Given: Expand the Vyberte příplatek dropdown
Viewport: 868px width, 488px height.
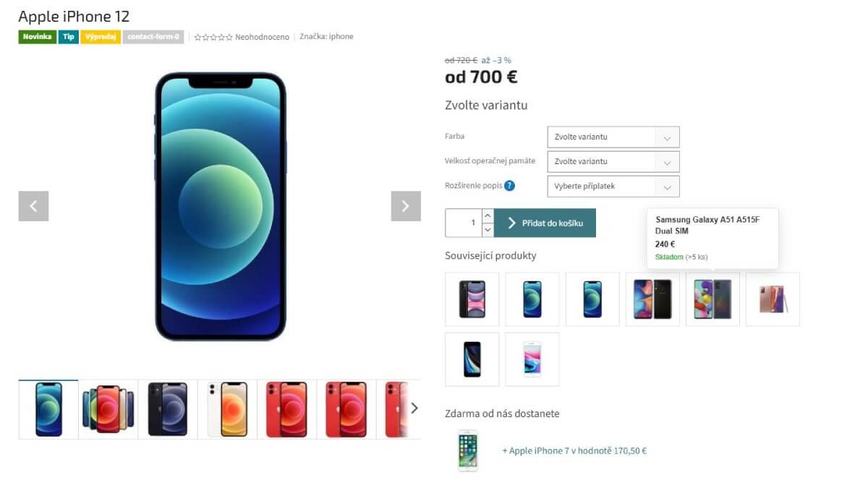Looking at the screenshot, I should click(613, 186).
